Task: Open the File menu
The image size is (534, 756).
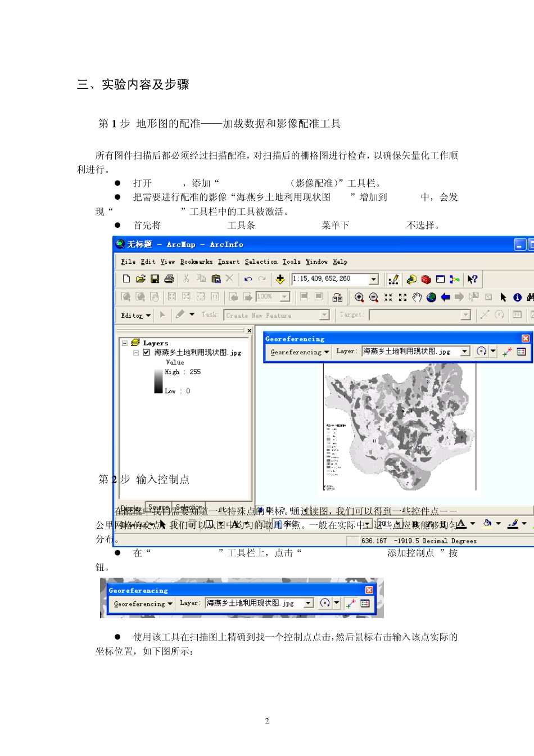Action: tap(128, 262)
